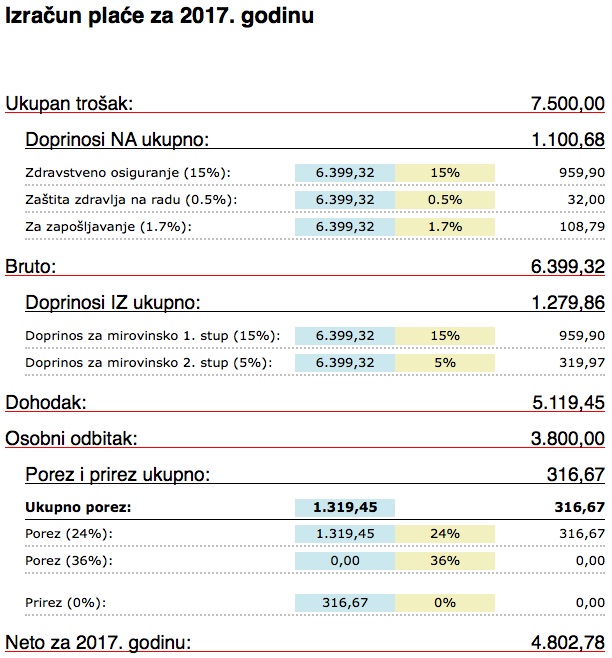Click the Dohodak value 5.119,45
Viewport: 612px width, 658px height.
pos(567,402)
